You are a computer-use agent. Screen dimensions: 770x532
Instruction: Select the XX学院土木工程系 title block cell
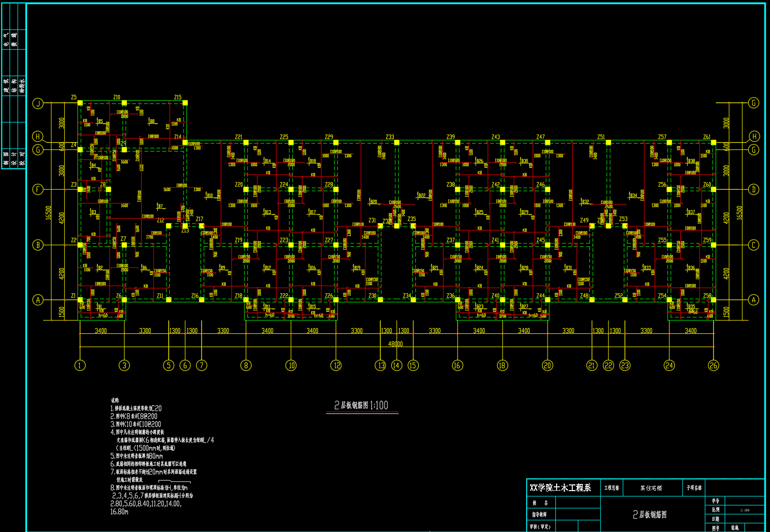tap(560, 488)
